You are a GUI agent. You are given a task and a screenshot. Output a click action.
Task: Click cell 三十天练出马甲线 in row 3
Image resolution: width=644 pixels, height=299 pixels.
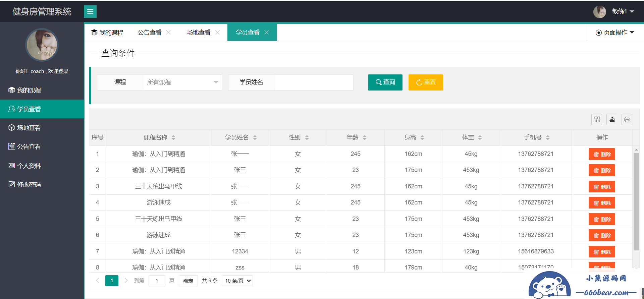159,186
